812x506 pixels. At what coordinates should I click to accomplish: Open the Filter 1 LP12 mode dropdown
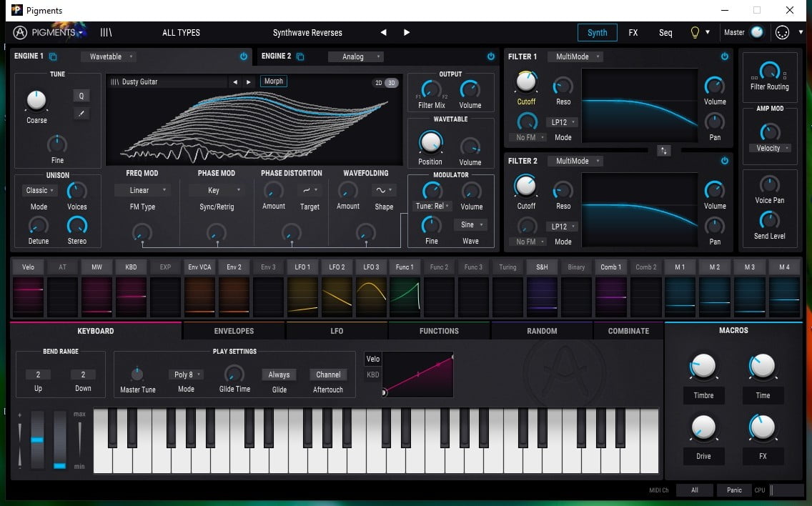tap(563, 122)
